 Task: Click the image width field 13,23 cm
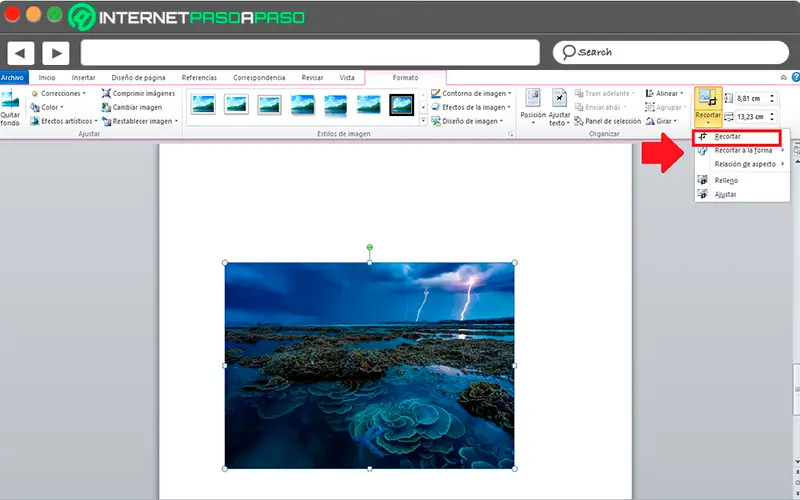[x=751, y=116]
